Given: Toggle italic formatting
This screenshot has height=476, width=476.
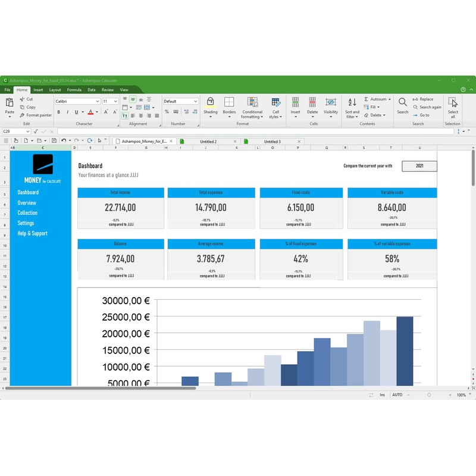Looking at the screenshot, I should coord(67,112).
